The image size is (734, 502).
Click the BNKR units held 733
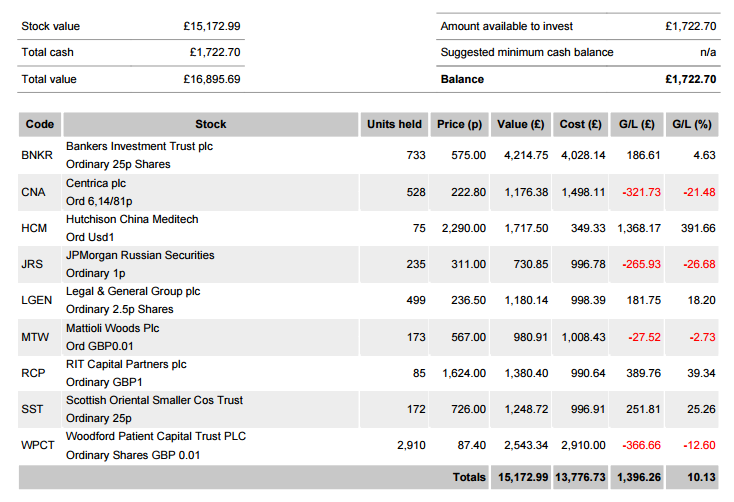tap(416, 155)
